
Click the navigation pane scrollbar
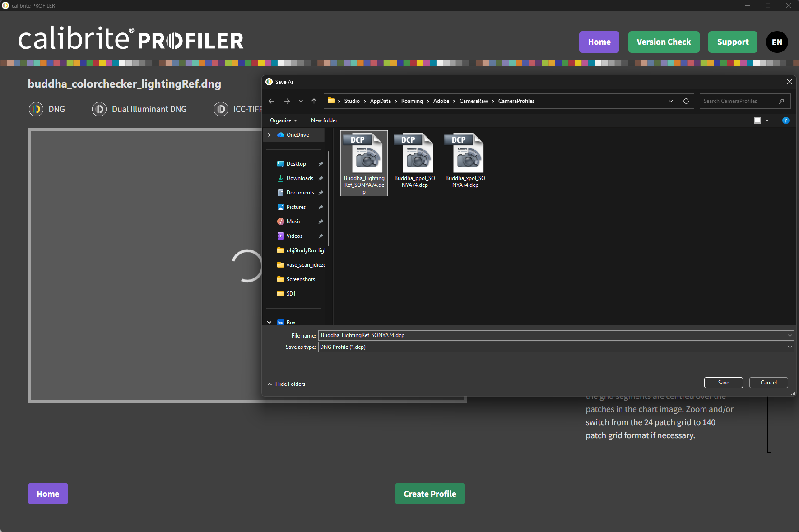point(329,199)
